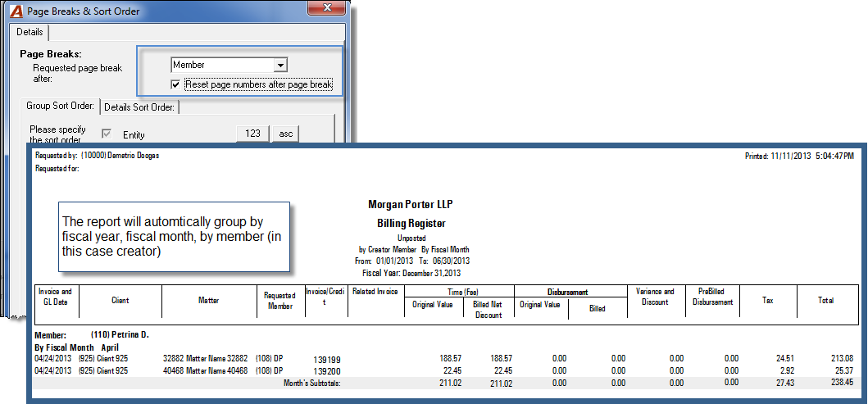Click the Month's Subtotals label

[x=312, y=383]
